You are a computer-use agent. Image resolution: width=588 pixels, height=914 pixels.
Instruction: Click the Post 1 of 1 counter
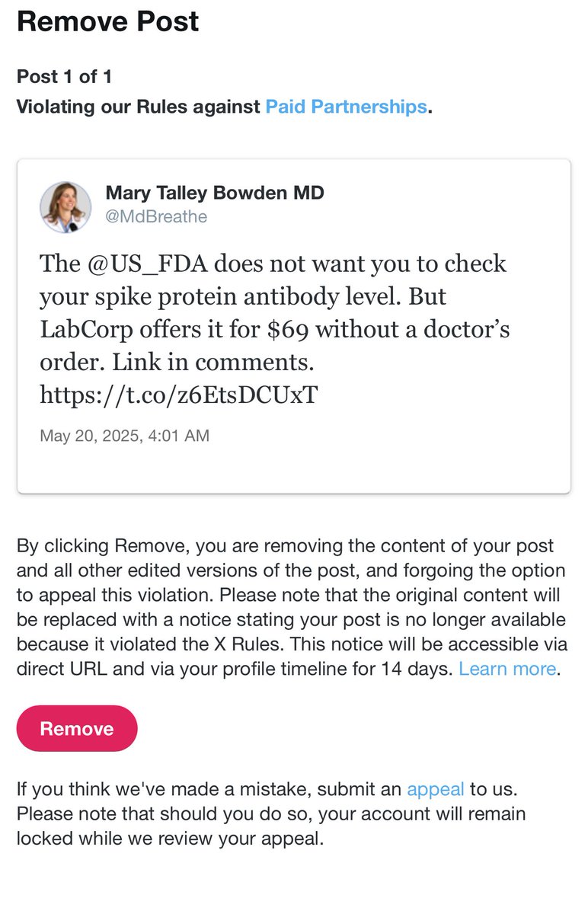pos(64,77)
